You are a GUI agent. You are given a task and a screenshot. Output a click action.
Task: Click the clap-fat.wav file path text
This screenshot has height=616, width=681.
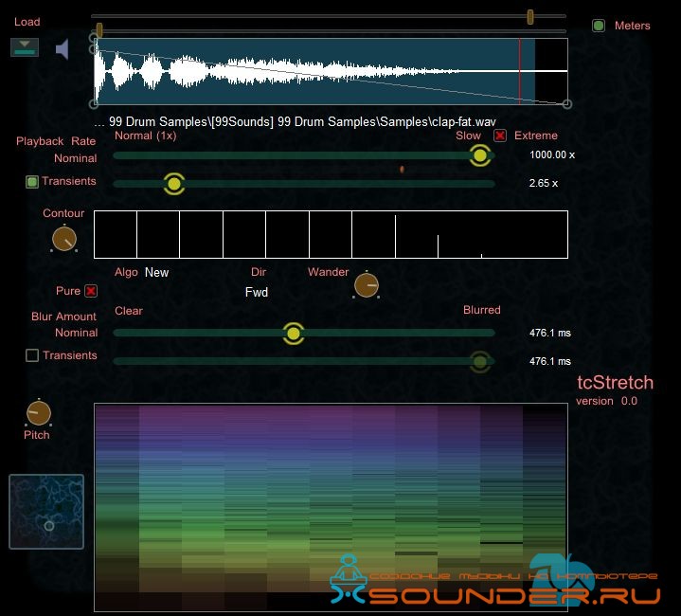[295, 121]
